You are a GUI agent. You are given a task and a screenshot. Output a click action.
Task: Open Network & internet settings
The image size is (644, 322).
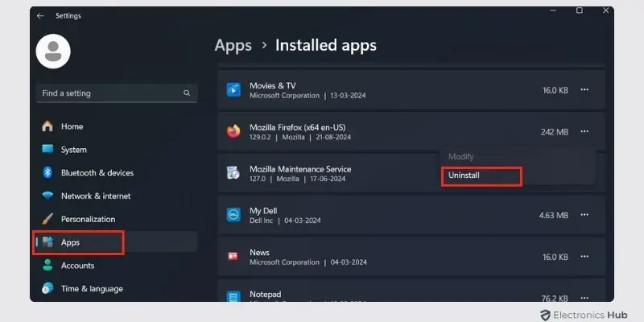[x=95, y=196]
